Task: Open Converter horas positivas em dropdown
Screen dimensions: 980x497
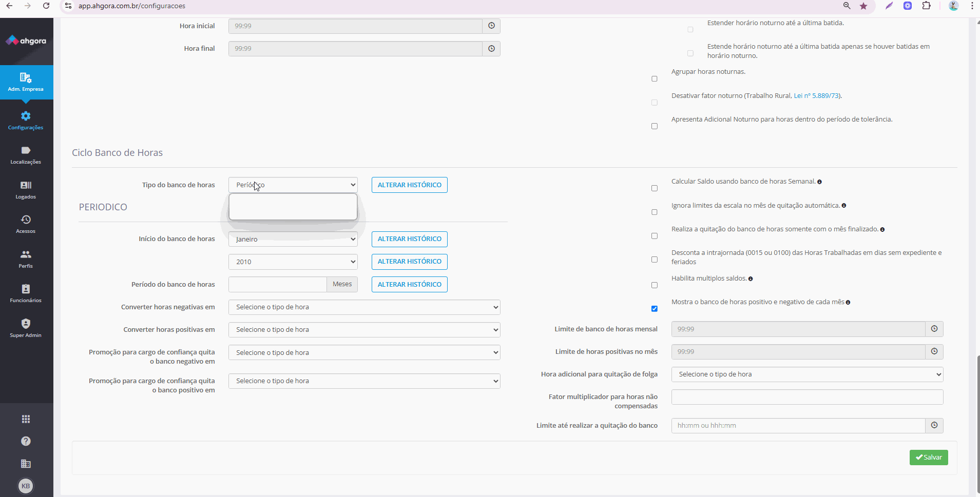Action: [364, 330]
